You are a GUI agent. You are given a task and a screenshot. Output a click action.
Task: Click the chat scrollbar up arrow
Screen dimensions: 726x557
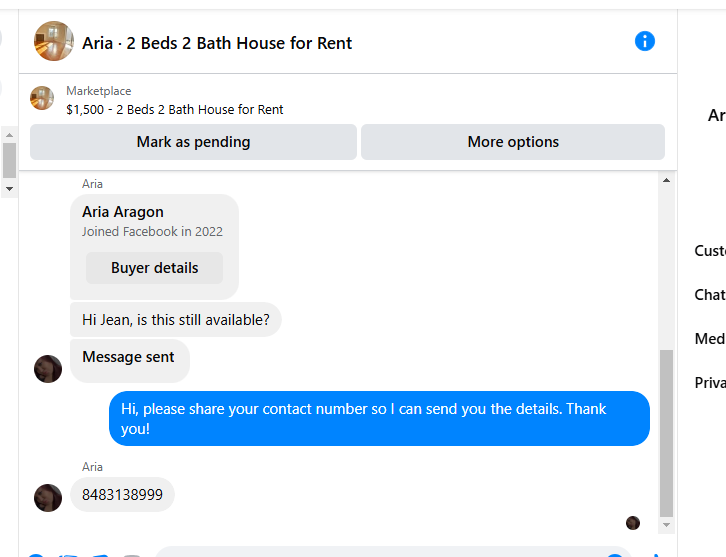pyautogui.click(x=666, y=180)
